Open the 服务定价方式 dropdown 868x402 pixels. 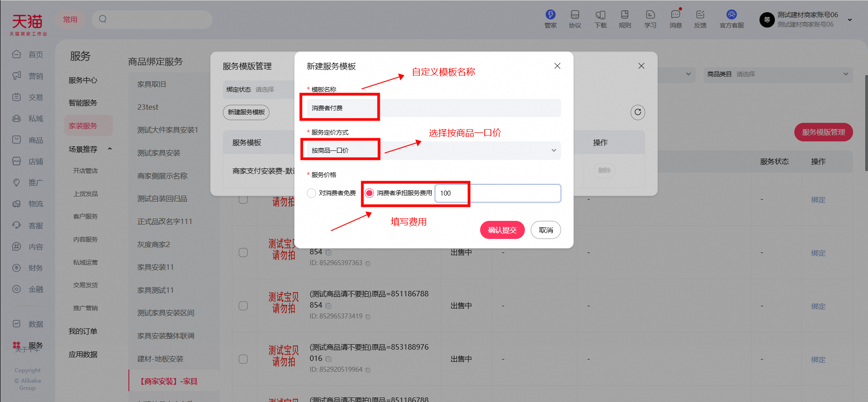pyautogui.click(x=434, y=150)
